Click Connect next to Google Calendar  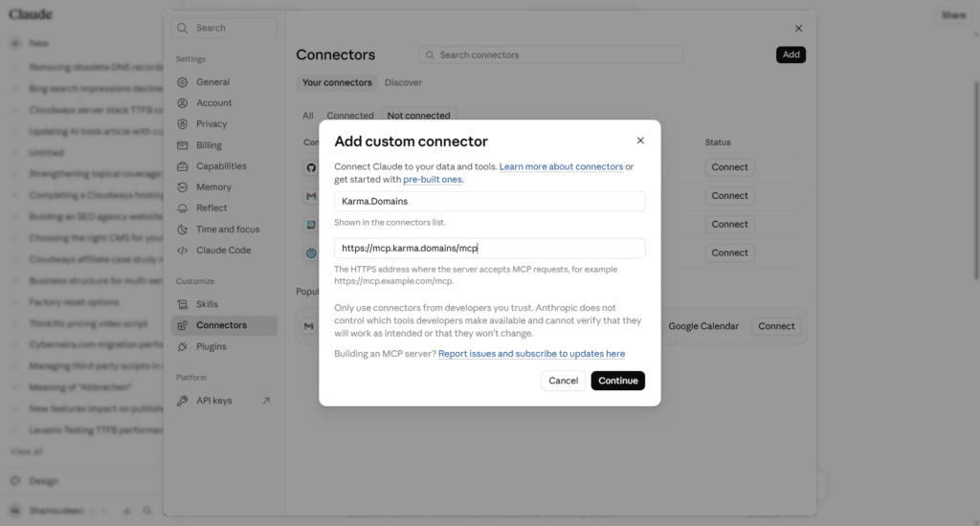(x=776, y=326)
